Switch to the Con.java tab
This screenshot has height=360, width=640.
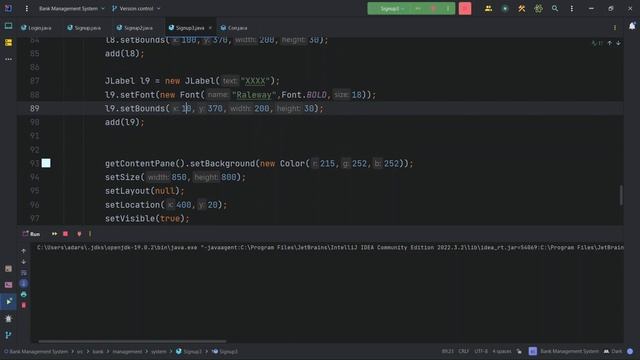click(x=234, y=28)
